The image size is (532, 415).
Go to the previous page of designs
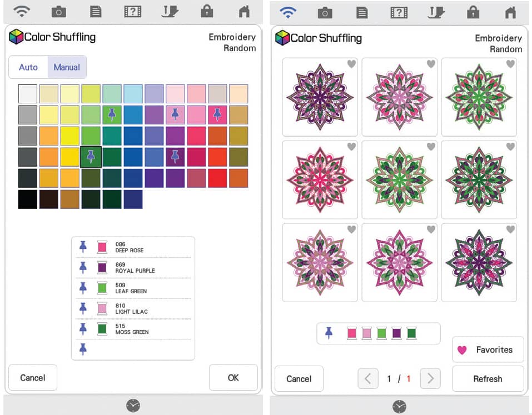(368, 378)
